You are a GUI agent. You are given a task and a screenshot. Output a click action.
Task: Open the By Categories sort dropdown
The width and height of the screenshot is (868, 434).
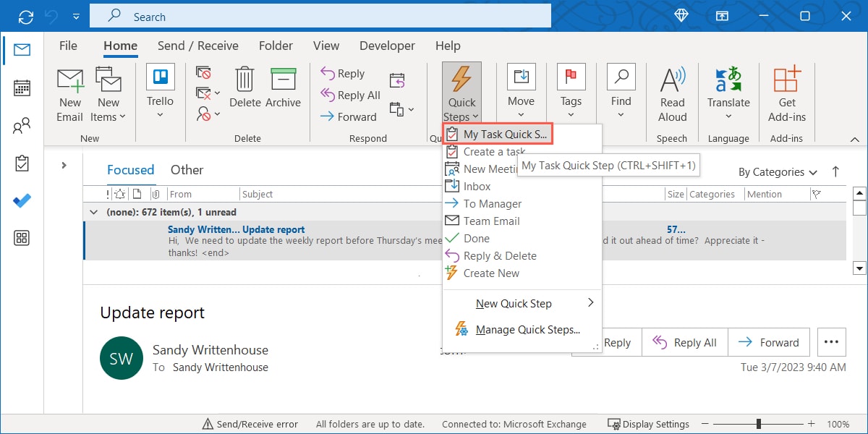point(778,172)
